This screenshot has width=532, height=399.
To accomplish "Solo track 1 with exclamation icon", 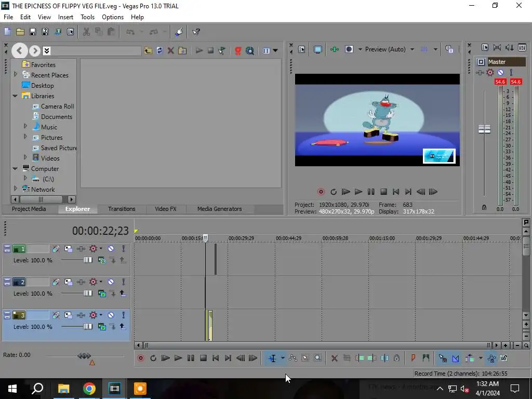I will (x=124, y=249).
